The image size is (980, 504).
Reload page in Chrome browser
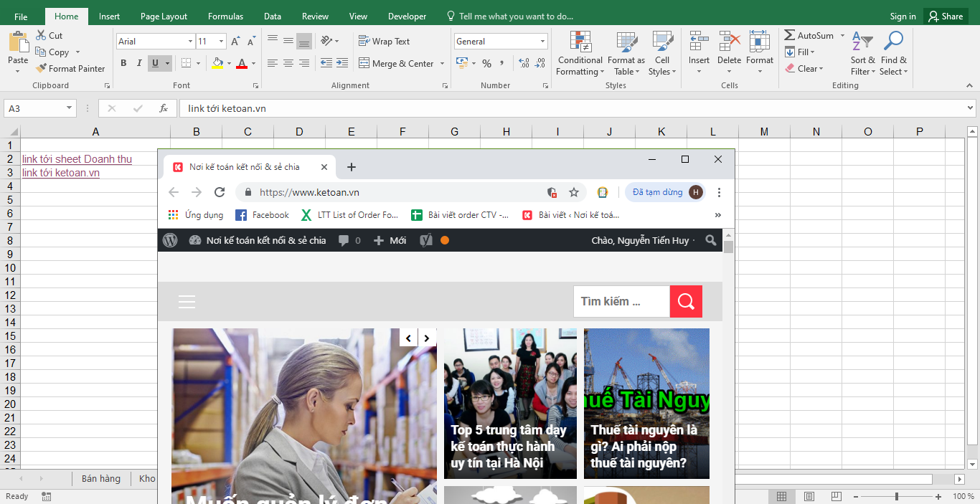[x=220, y=192]
